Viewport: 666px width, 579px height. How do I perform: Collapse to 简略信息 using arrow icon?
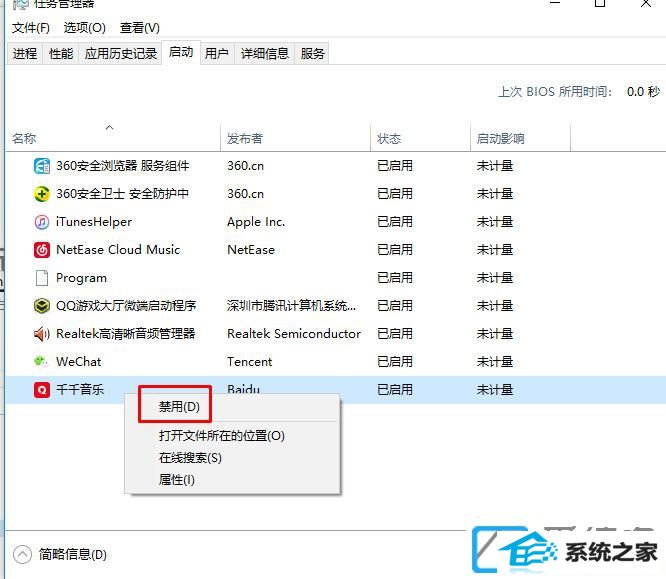22,554
